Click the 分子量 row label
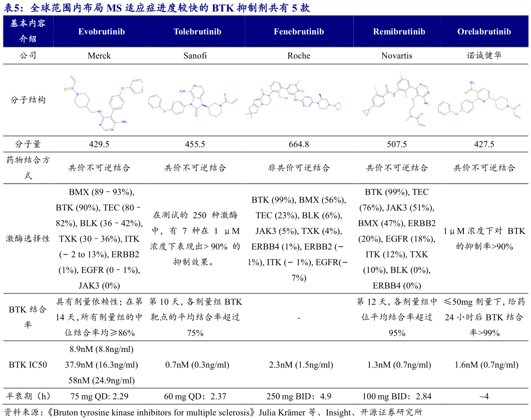Image resolution: width=531 pixels, height=420 pixels. click(x=29, y=144)
